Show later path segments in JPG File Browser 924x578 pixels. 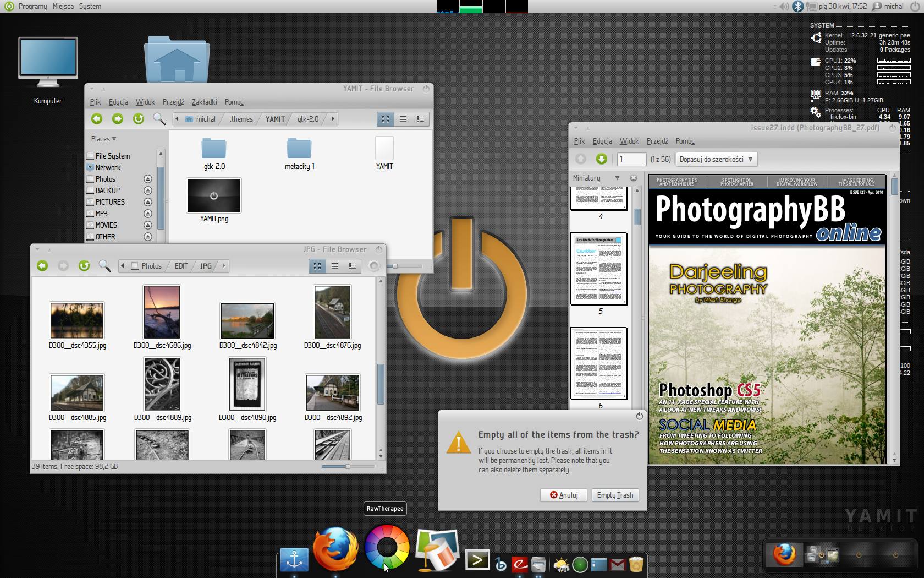click(x=223, y=266)
